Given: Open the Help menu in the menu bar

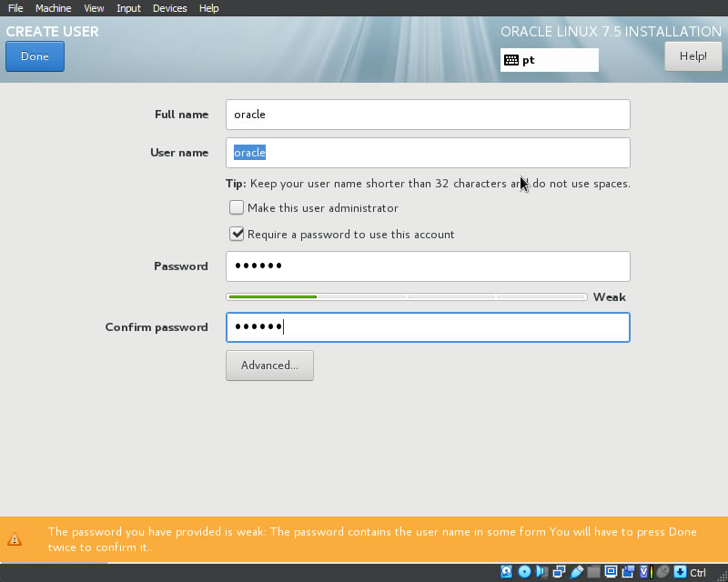Looking at the screenshot, I should [209, 8].
